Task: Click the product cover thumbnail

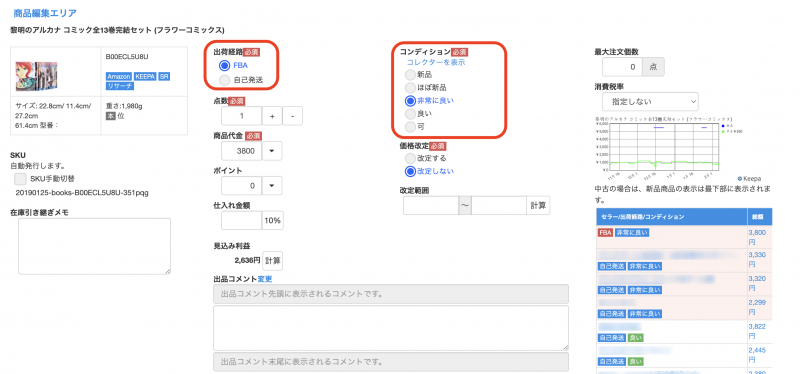Action: tap(36, 77)
